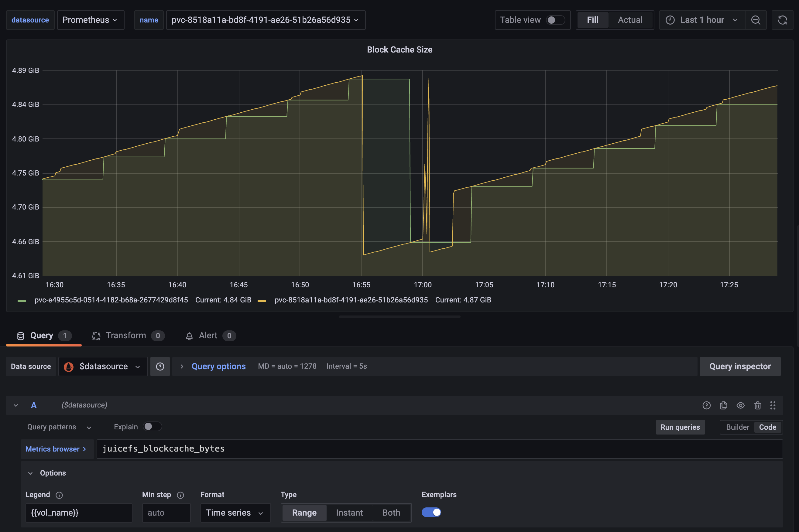Refresh the dashboard with the refresh icon
This screenshot has width=799, height=532.
(783, 20)
